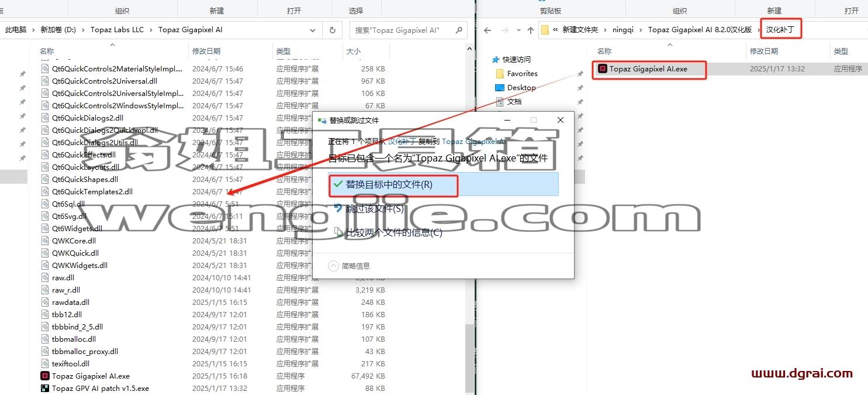868x395 pixels.
Task: Unpin Favorites using its pin icon
Action: point(580,74)
